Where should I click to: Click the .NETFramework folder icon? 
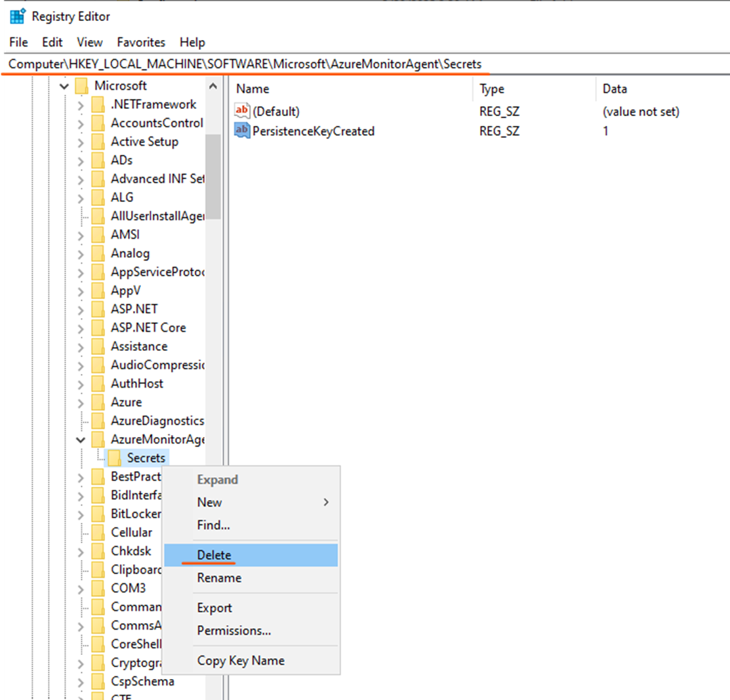coord(98,104)
